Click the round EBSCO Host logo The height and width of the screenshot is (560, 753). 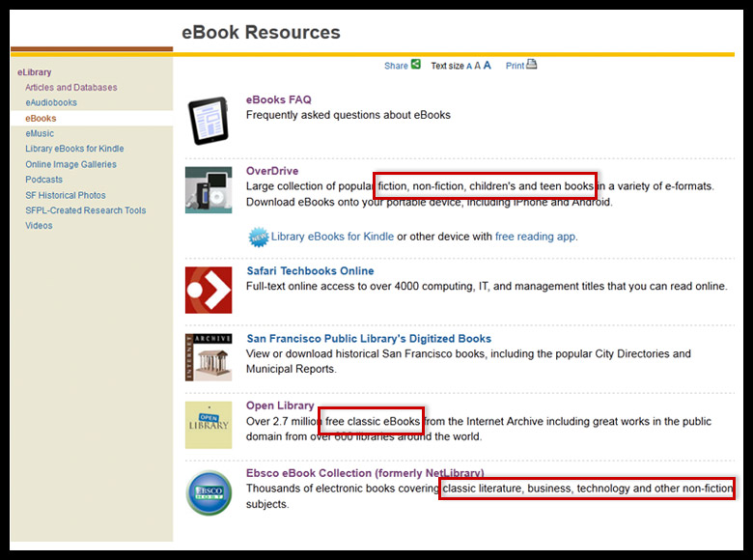[209, 492]
